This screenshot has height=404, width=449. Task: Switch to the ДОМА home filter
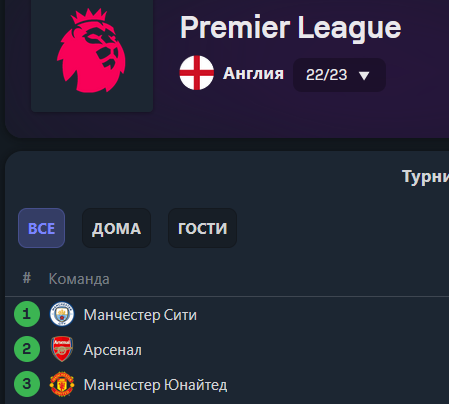[x=116, y=228]
